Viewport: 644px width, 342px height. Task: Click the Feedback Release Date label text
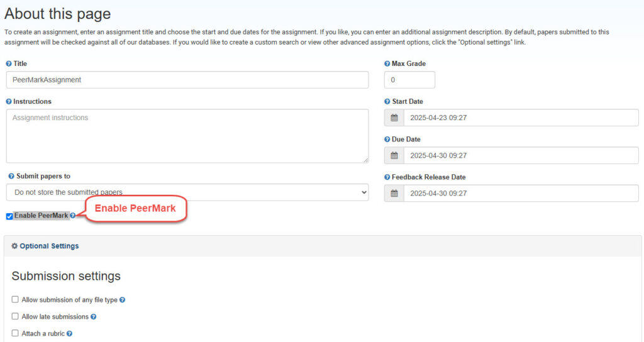(x=429, y=177)
